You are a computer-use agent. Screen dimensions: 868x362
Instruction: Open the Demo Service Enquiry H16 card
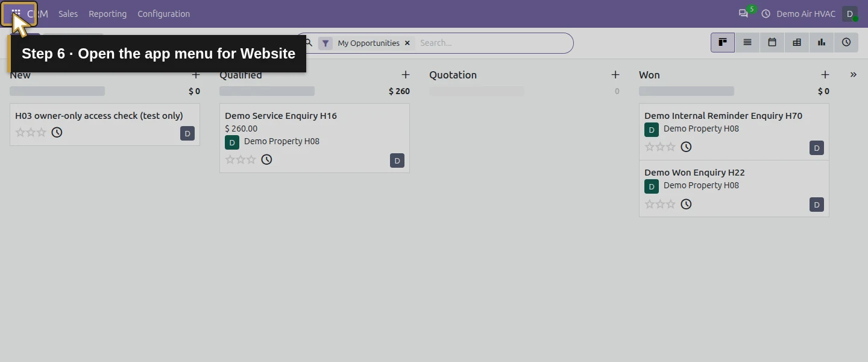click(x=315, y=138)
